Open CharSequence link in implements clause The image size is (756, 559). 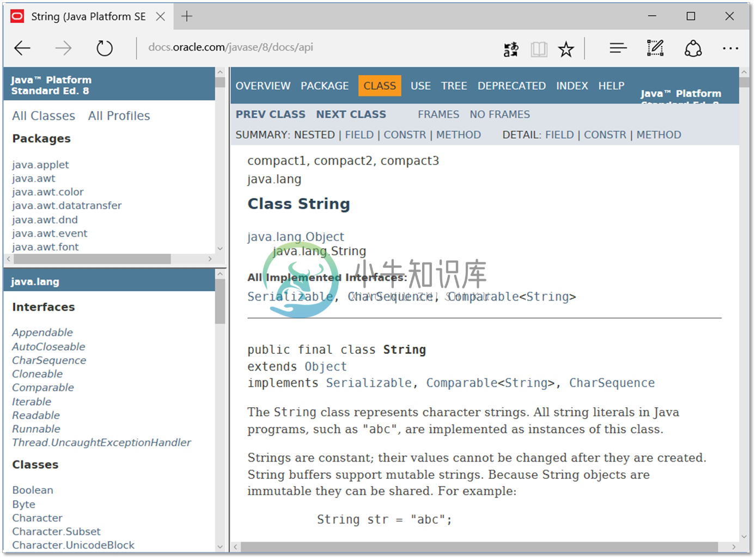(612, 383)
